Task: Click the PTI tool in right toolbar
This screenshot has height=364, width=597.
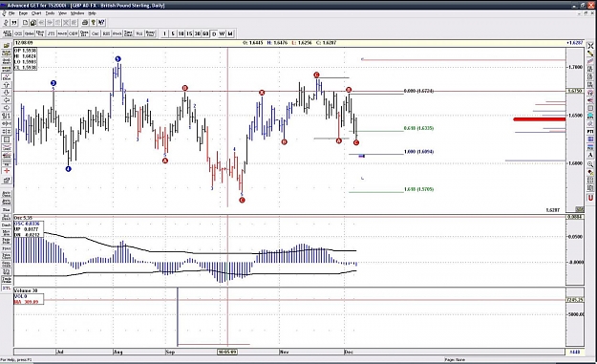Action: coord(590,131)
